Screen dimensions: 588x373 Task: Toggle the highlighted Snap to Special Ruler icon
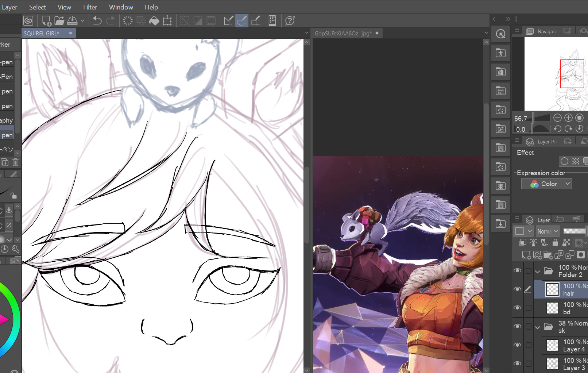point(241,21)
